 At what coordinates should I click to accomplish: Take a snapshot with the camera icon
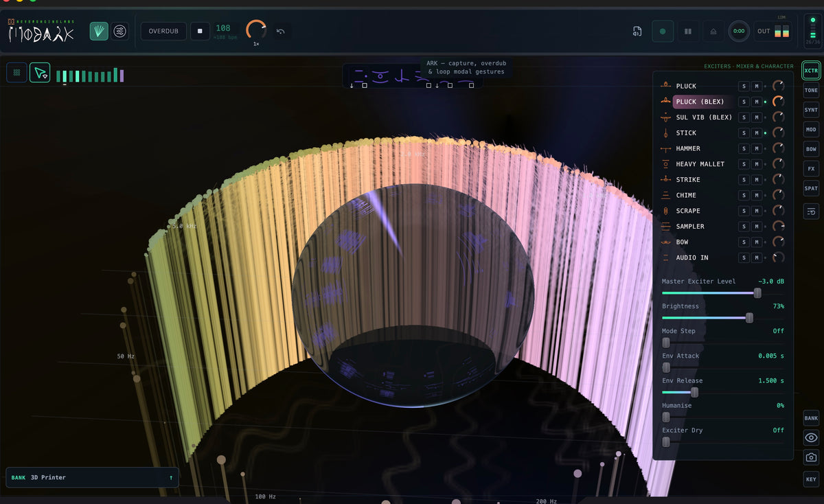click(811, 457)
